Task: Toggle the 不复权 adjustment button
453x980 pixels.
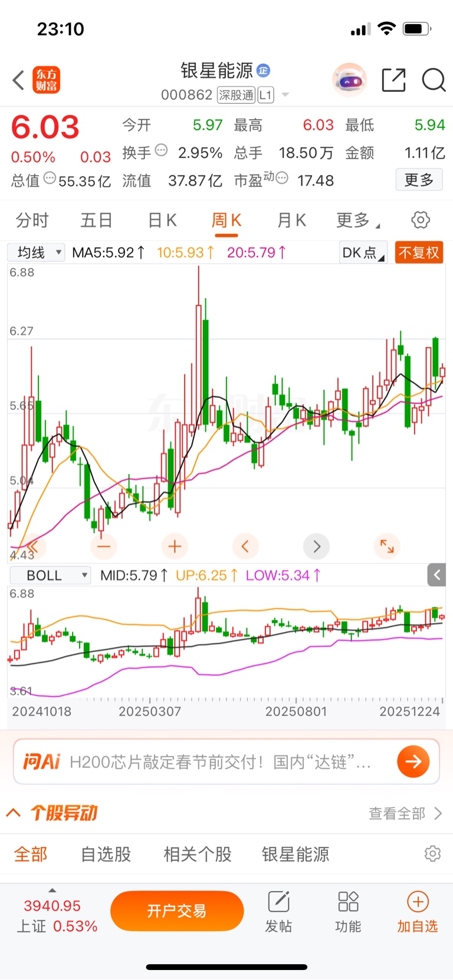Action: [x=419, y=253]
